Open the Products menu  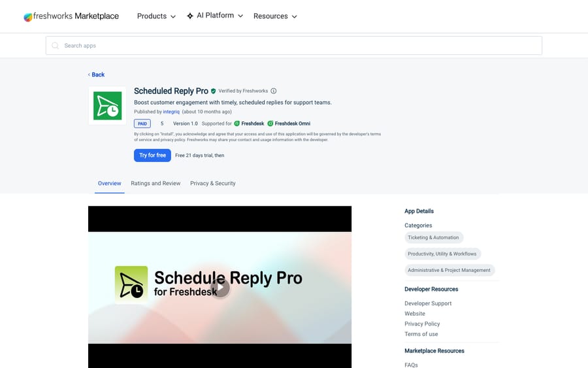click(x=156, y=16)
